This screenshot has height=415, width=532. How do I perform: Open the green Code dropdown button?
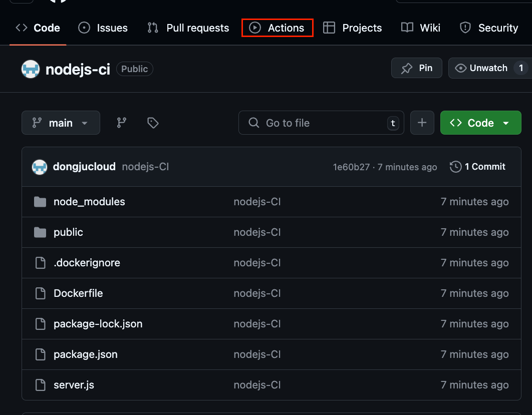480,123
